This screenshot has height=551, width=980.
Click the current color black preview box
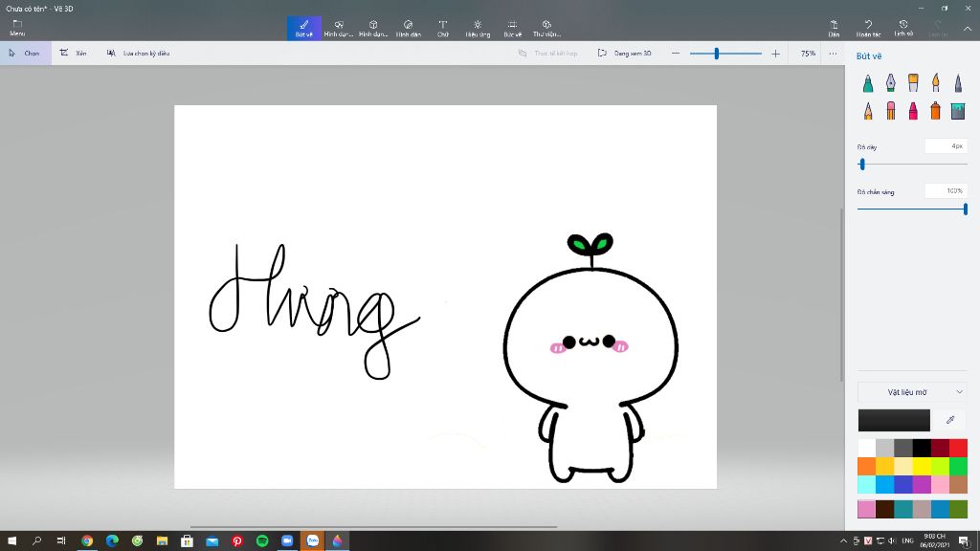click(x=894, y=421)
